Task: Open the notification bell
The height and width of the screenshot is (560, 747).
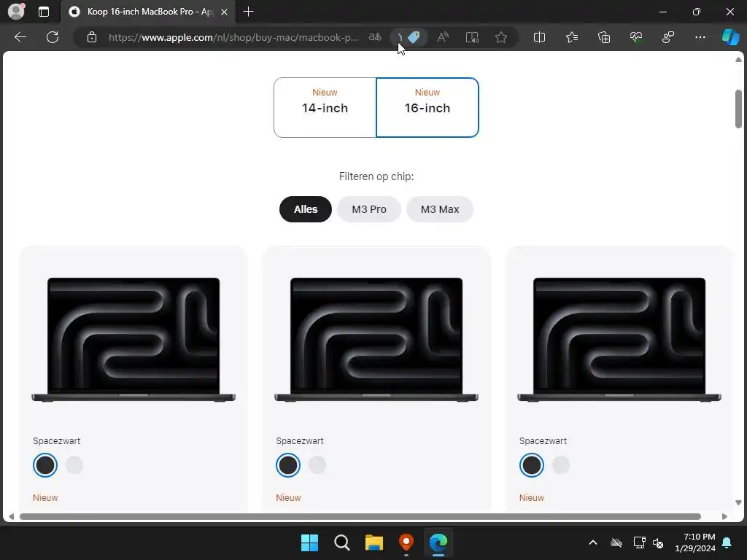Action: (x=727, y=542)
